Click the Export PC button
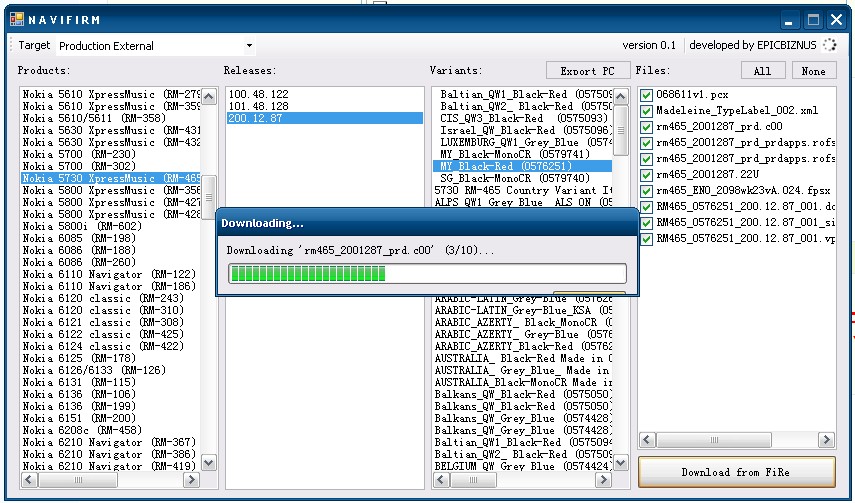The image size is (855, 503). click(587, 71)
